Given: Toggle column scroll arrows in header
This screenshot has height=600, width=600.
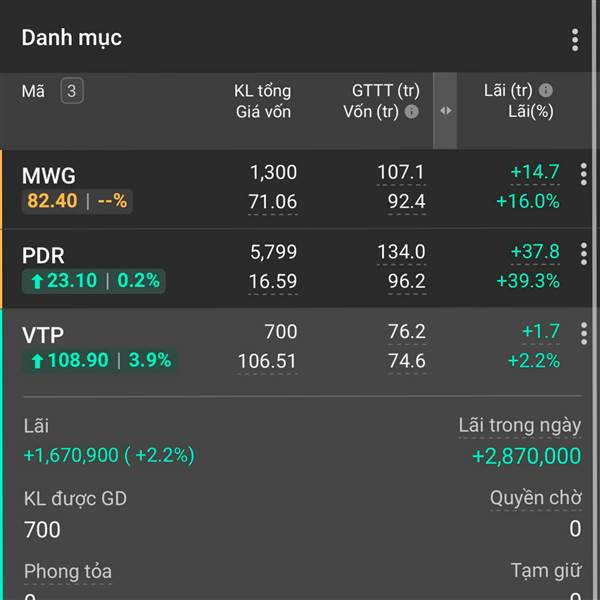Looking at the screenshot, I should click(446, 111).
